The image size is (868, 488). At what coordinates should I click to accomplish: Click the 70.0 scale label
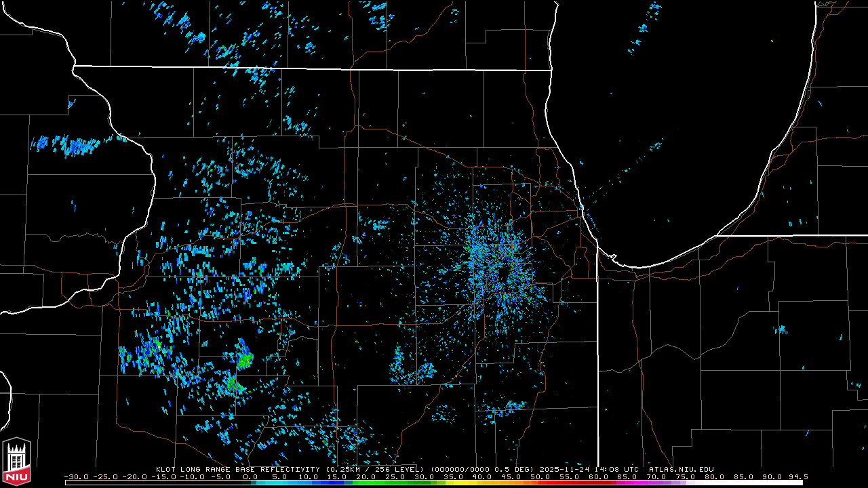tap(658, 476)
